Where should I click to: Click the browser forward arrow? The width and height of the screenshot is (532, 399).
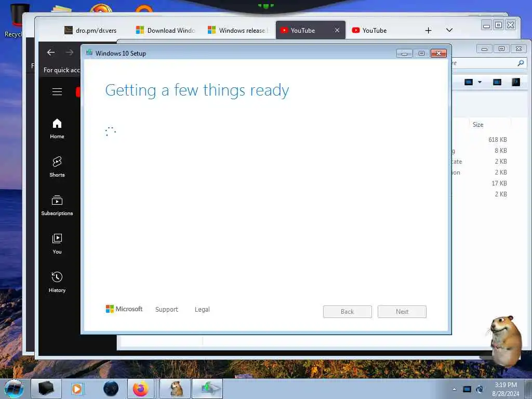click(x=70, y=52)
